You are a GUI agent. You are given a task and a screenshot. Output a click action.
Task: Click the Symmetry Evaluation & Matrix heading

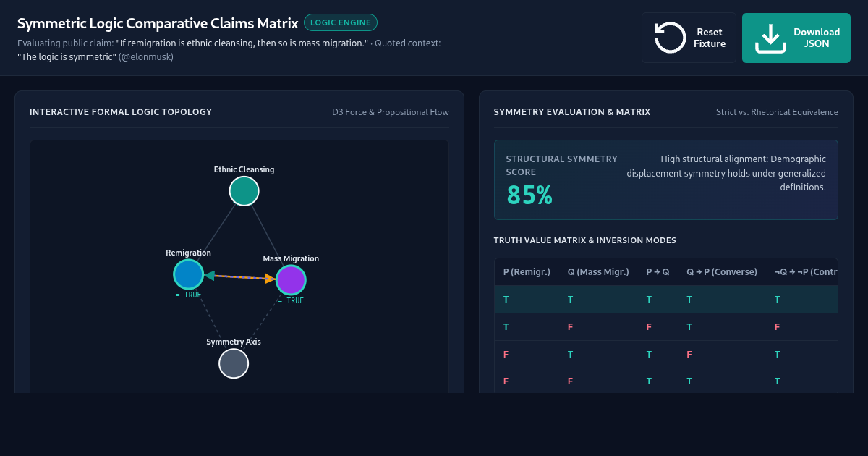coord(572,112)
